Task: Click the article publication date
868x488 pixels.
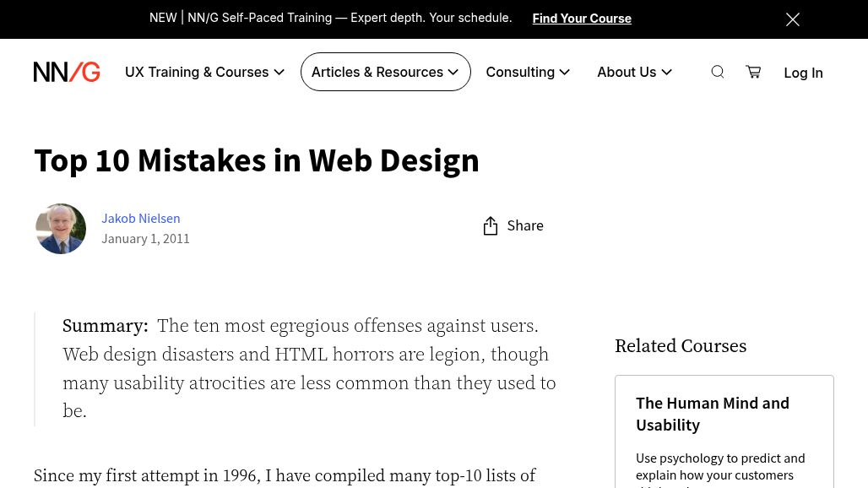Action: (x=145, y=238)
